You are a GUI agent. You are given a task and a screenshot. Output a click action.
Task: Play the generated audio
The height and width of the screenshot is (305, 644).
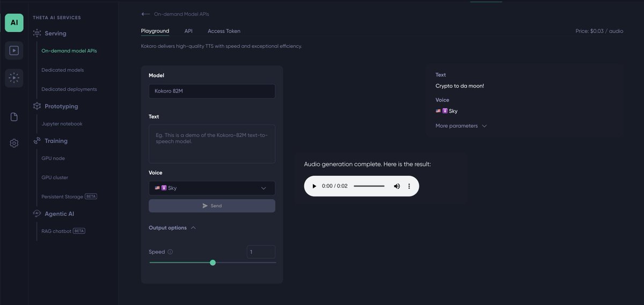314,186
